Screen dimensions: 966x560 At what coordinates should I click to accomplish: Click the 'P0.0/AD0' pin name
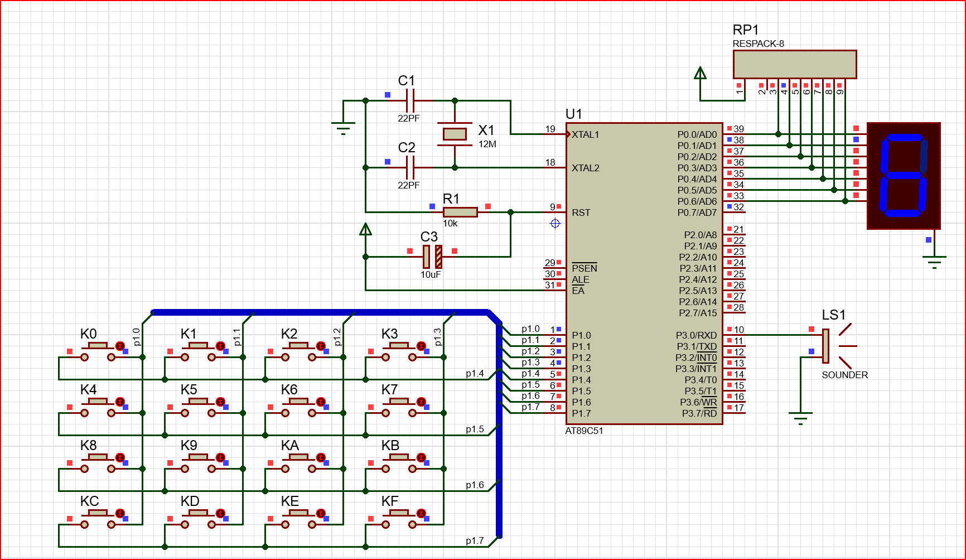(x=697, y=134)
